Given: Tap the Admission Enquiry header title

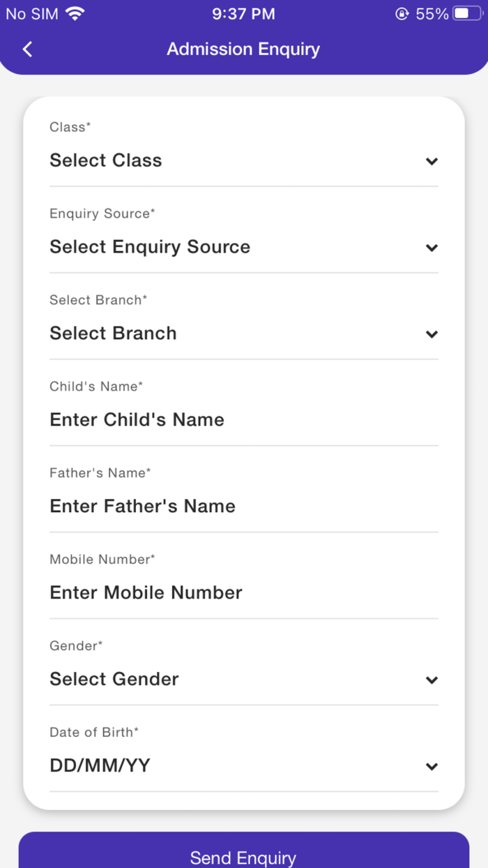Looking at the screenshot, I should pyautogui.click(x=243, y=49).
